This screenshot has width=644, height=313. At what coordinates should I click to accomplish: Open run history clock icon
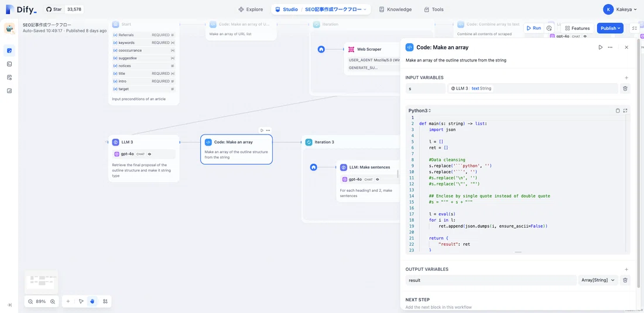[549, 28]
